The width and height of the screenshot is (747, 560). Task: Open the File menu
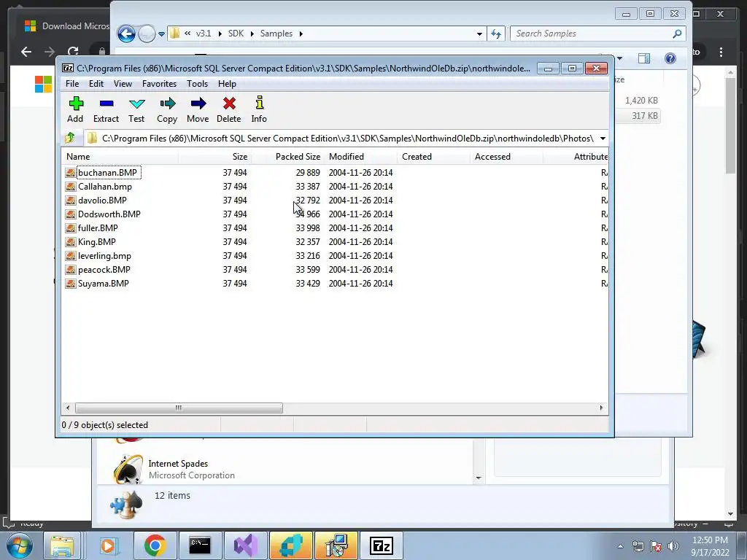click(x=72, y=84)
